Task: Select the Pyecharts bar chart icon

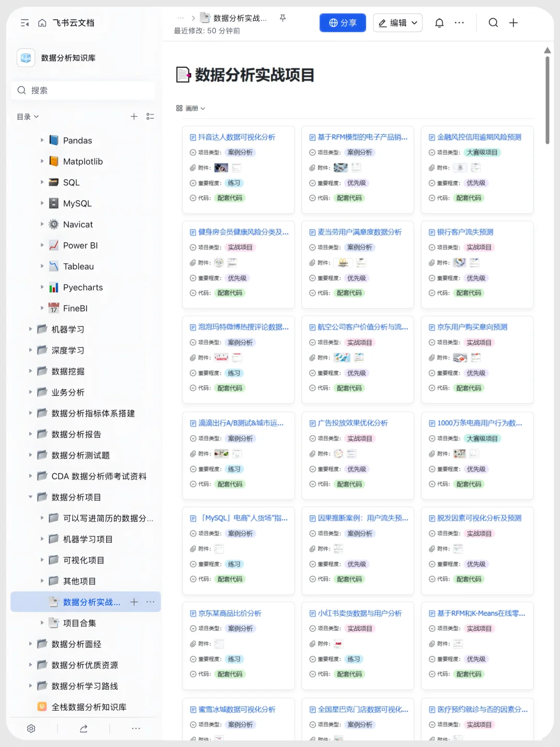Action: point(54,287)
